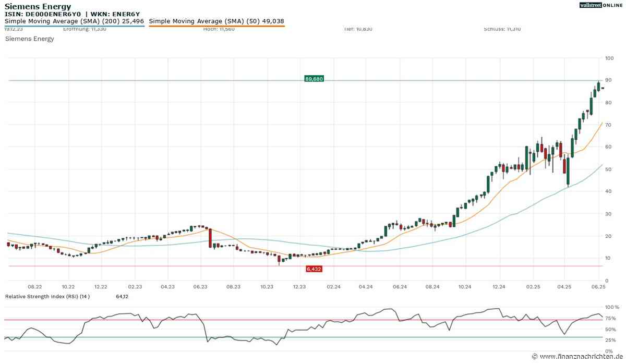Click the RSI value 64,12
This screenshot has height=364, width=626.
pos(122,297)
